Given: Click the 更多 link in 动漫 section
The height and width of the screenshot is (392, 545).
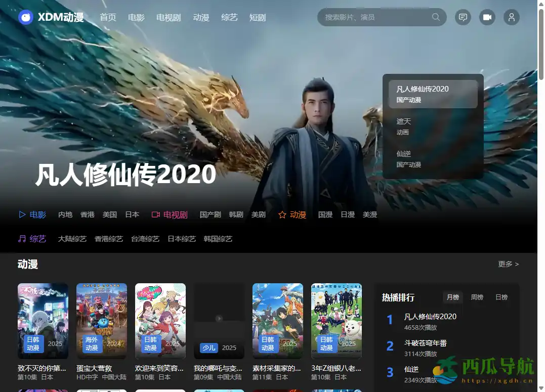Looking at the screenshot, I should tap(508, 264).
